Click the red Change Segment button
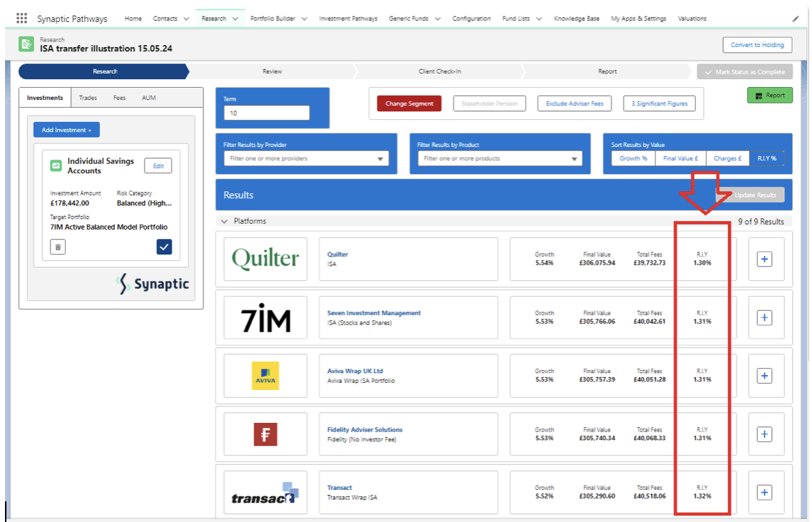This screenshot has height=522, width=812. point(409,103)
